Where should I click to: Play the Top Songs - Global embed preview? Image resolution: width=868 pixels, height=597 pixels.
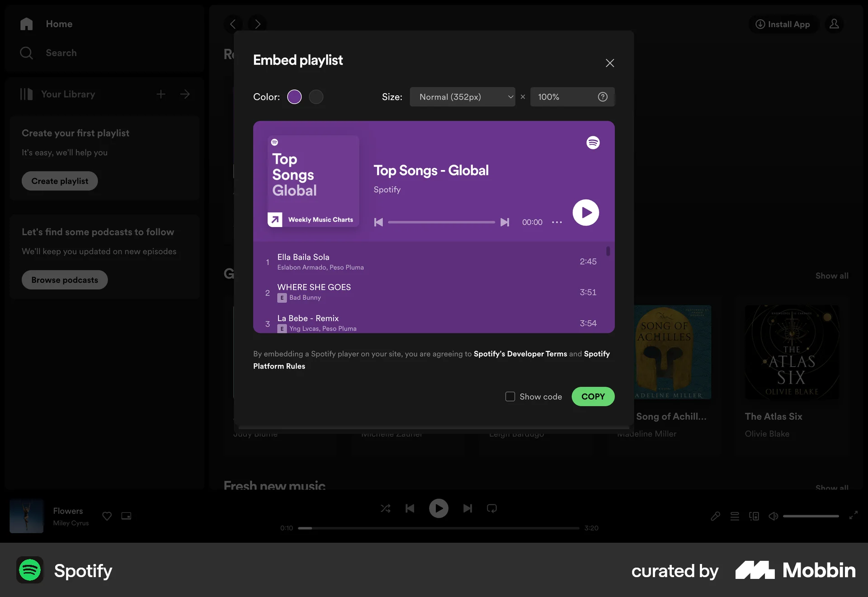click(585, 213)
